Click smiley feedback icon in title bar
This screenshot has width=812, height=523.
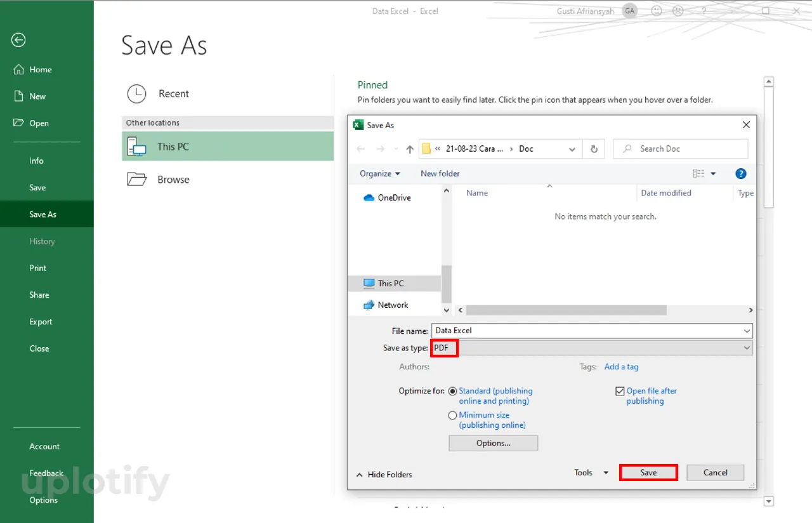657,11
